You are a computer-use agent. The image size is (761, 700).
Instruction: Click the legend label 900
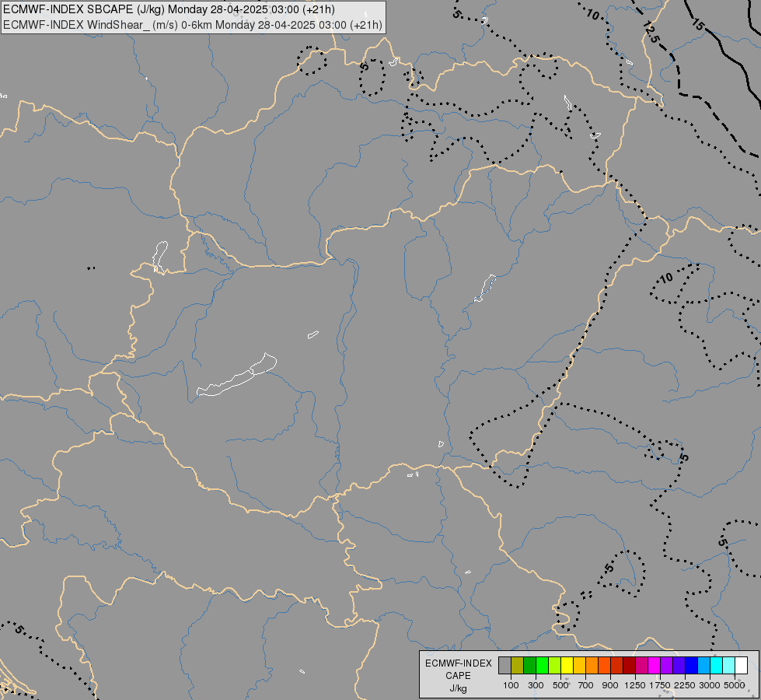click(x=610, y=685)
